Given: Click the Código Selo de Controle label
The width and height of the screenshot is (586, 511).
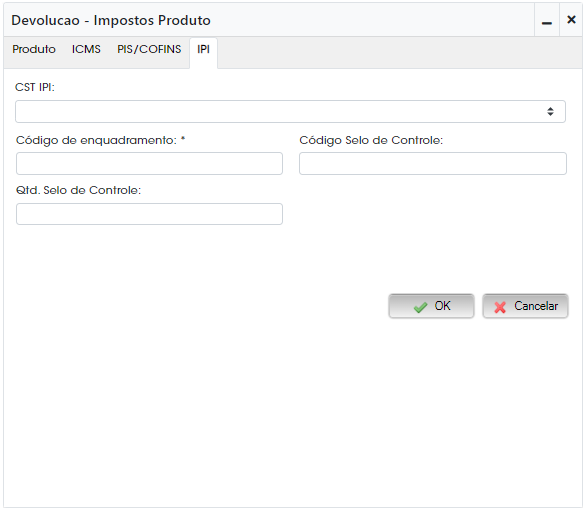Looking at the screenshot, I should pyautogui.click(x=371, y=141).
